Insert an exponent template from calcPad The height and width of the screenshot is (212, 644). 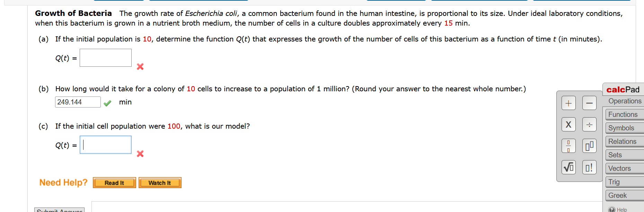pyautogui.click(x=589, y=146)
